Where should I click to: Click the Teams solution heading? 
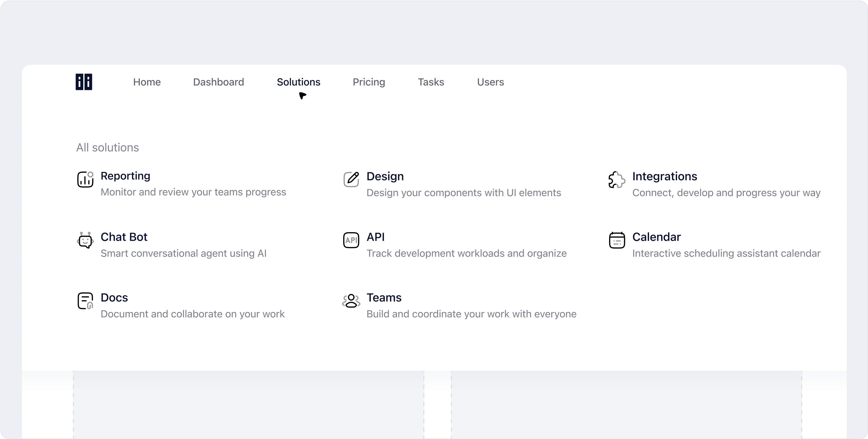tap(384, 298)
